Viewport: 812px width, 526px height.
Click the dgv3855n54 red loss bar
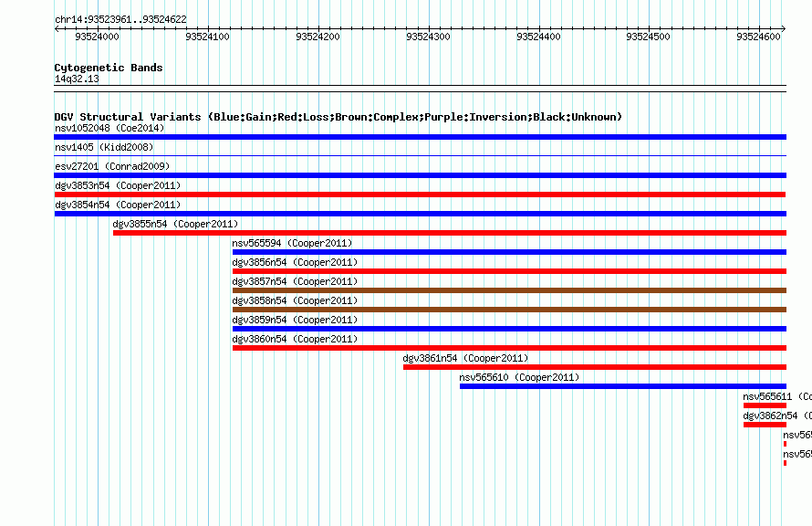pyautogui.click(x=450, y=233)
